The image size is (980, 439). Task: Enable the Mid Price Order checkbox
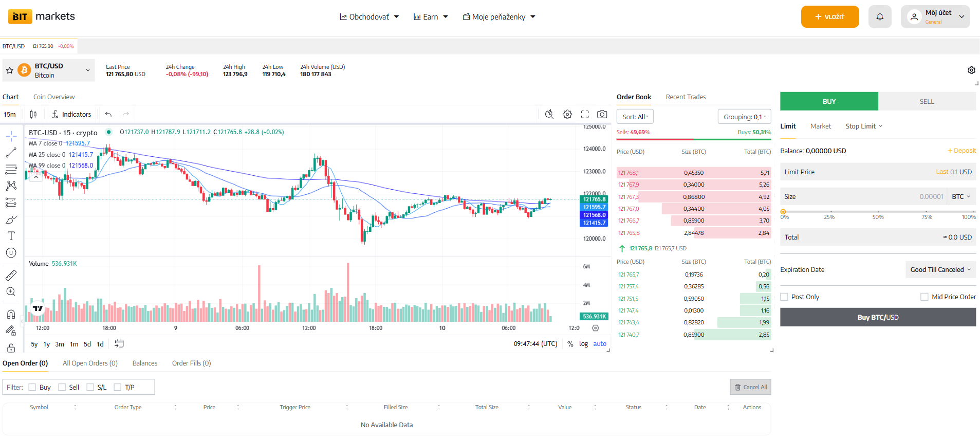(x=924, y=297)
